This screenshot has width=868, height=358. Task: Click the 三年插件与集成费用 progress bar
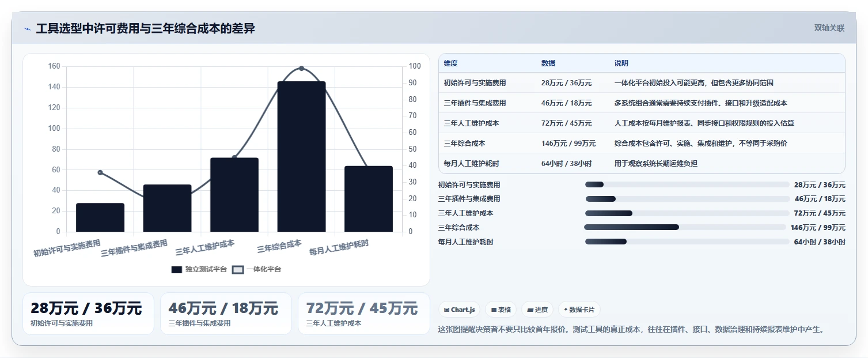coord(687,199)
